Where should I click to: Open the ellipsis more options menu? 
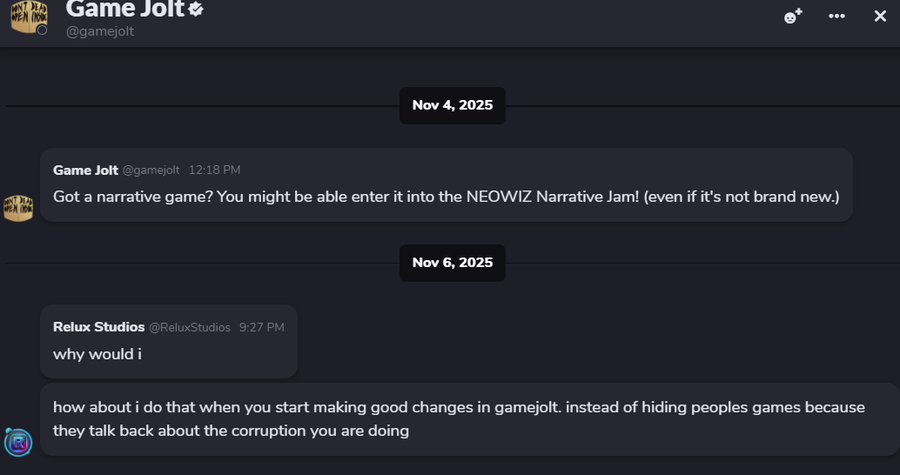837,16
